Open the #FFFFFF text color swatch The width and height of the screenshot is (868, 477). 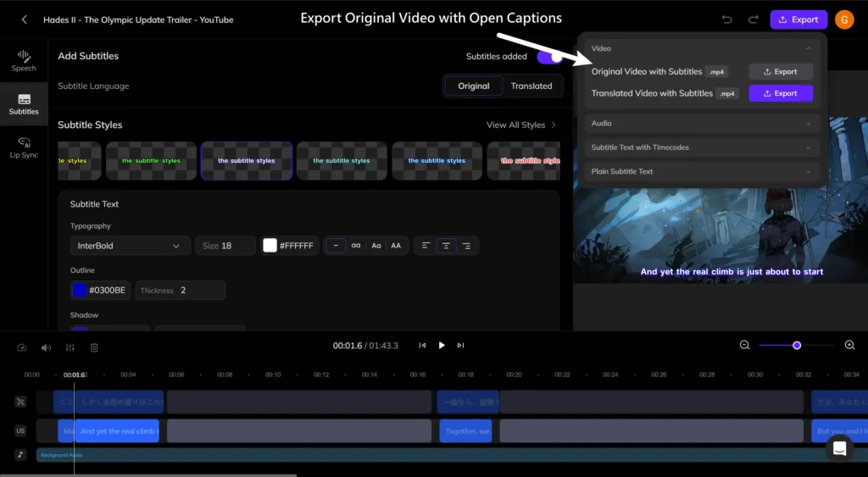pos(270,246)
